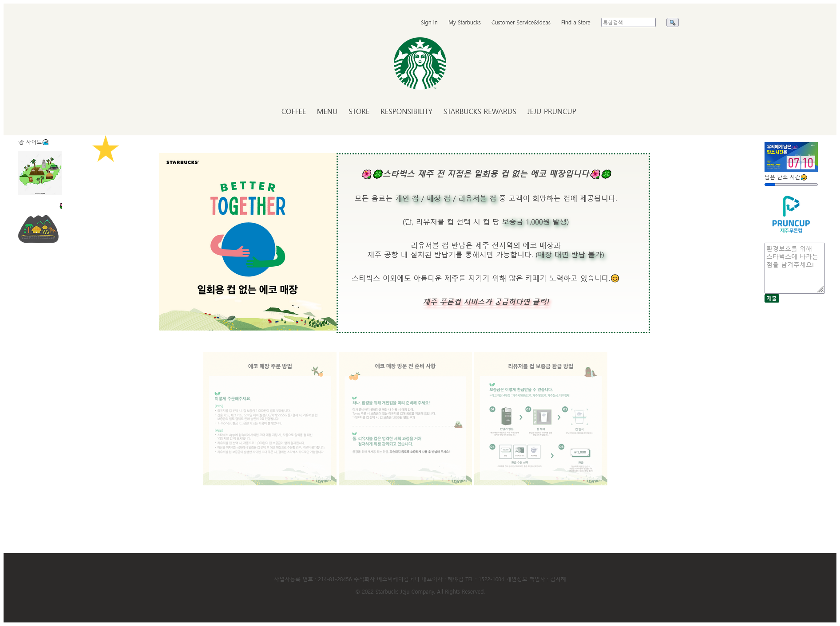Click the 보증금 1,000원 발생 text
Image resolution: width=840 pixels, height=626 pixels.
(534, 222)
